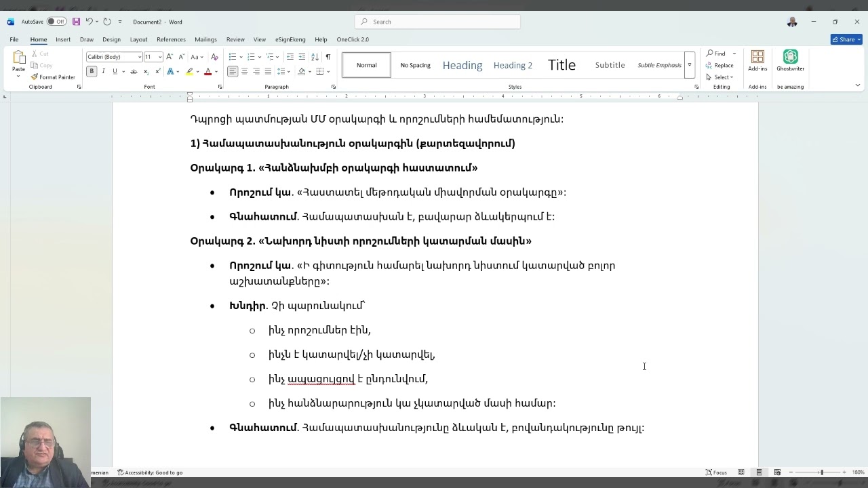Open the font size dropdown
Viewport: 868px width, 488px height.
(x=160, y=57)
